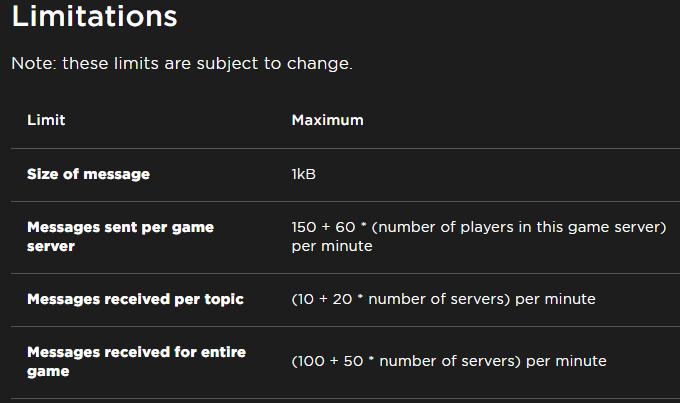Select the "Limit" column header
Image resolution: width=680 pixels, height=403 pixels.
(46, 120)
